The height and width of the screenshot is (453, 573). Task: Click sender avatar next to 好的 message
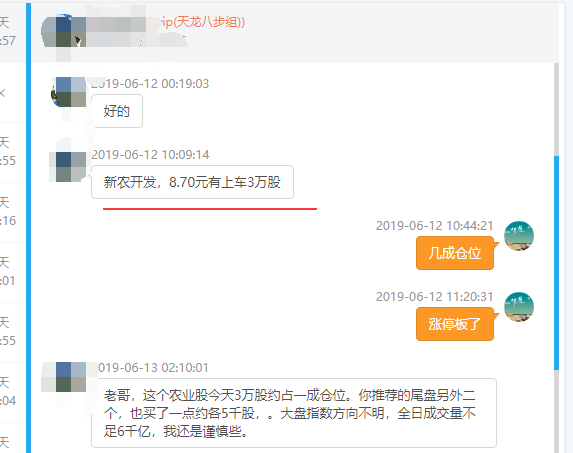(68, 92)
